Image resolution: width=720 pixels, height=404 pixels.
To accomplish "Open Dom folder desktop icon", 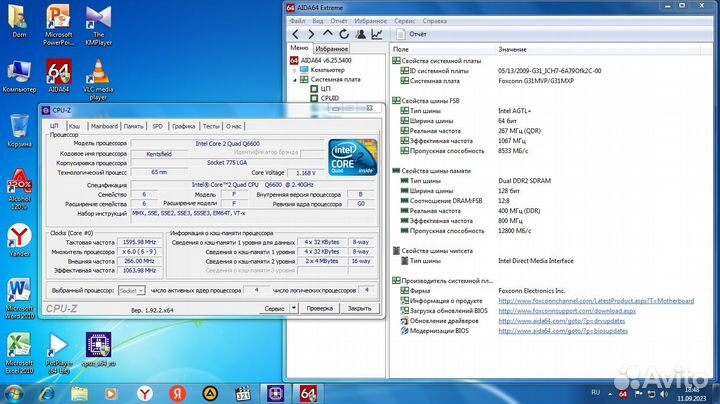I will click(19, 22).
